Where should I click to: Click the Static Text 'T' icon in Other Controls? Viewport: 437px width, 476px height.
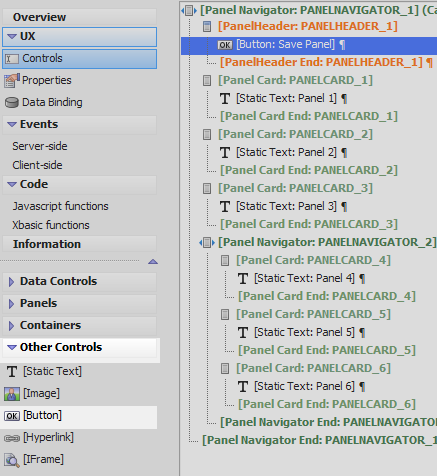point(12,371)
